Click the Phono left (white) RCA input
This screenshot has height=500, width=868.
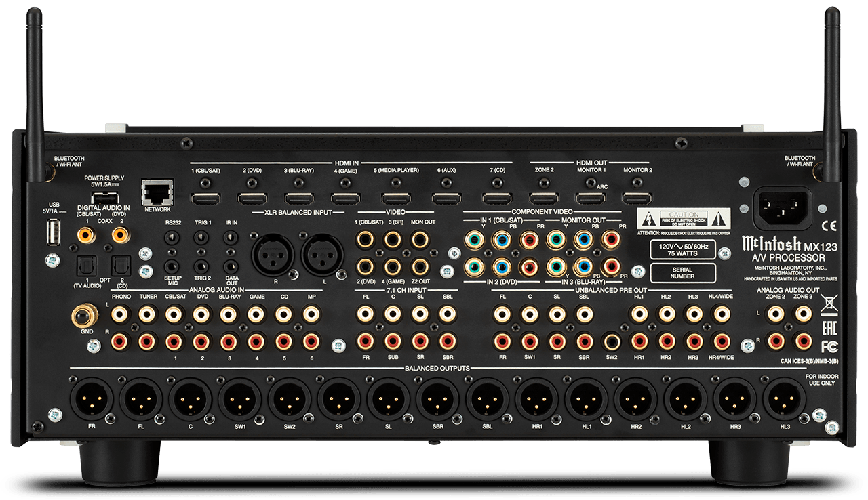[x=121, y=314]
